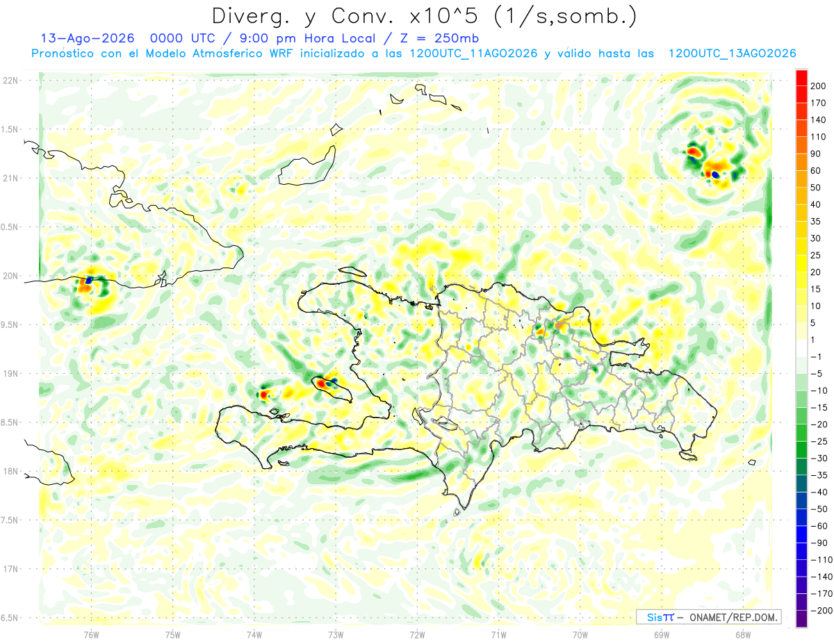Screen dimensions: 834x644
Task: Click the 21N latitude axis label
Action: (x=10, y=178)
